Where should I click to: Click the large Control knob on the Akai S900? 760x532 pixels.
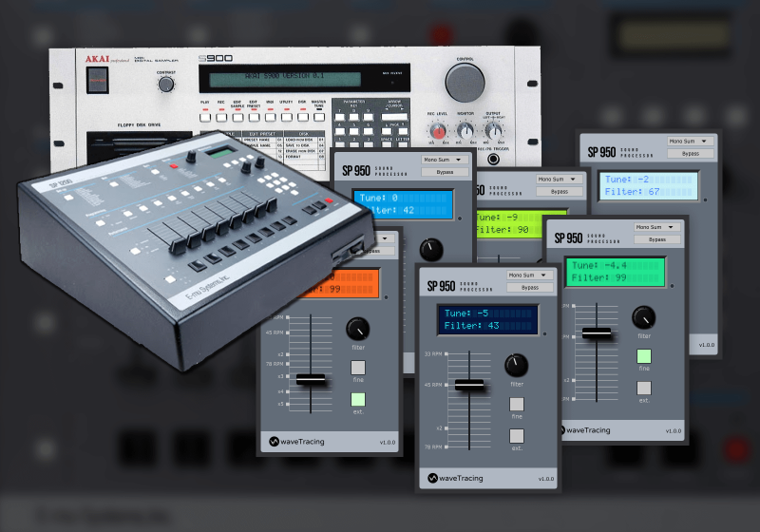pos(465,83)
